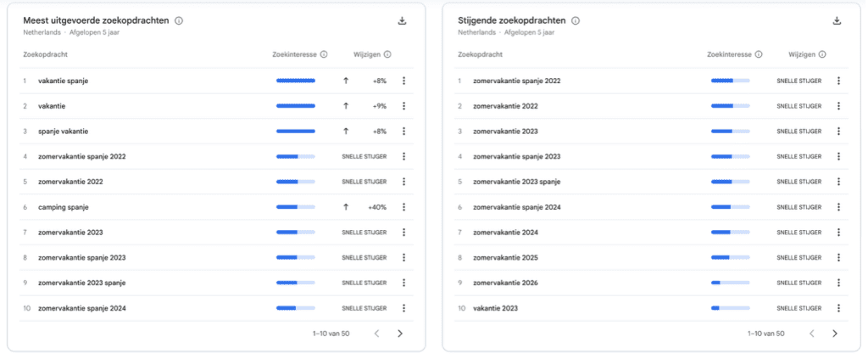The height and width of the screenshot is (359, 868).
Task: Open options menu for zomervakantie 2026 row
Action: (838, 283)
